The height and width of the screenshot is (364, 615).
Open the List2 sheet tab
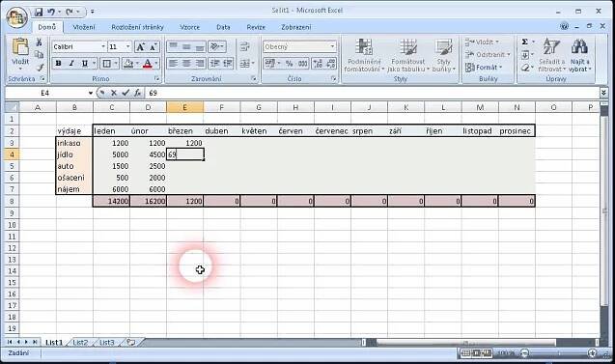point(80,343)
